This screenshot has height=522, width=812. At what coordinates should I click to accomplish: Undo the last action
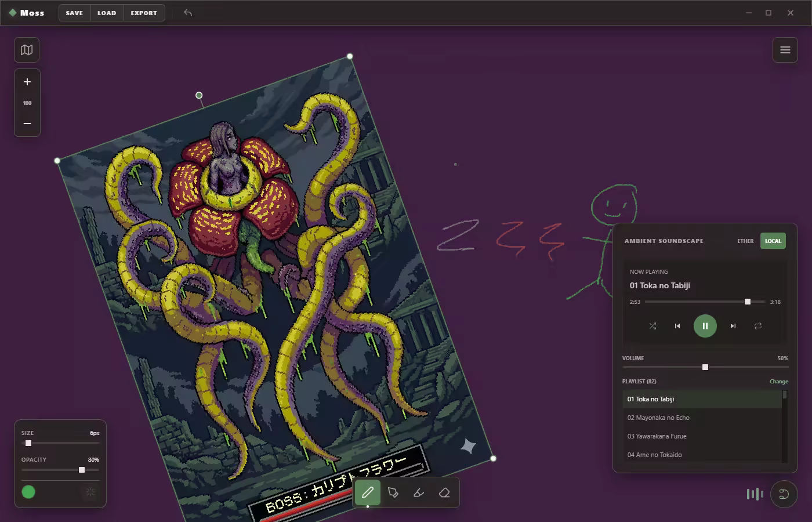tap(187, 12)
